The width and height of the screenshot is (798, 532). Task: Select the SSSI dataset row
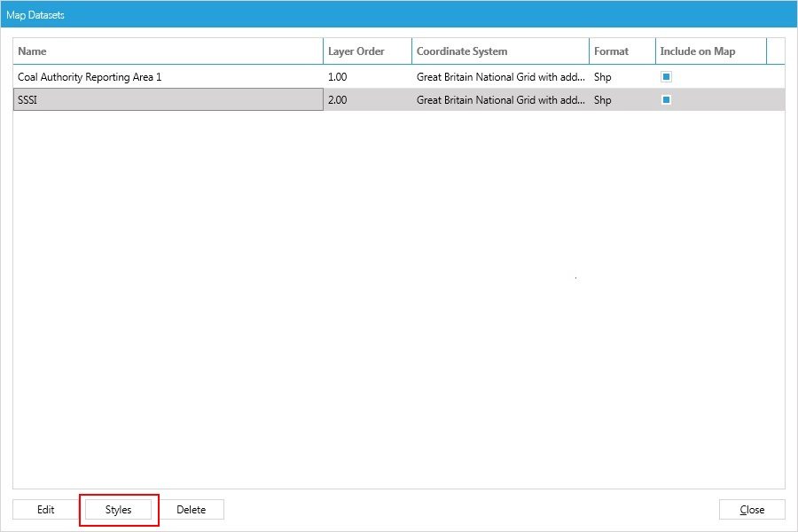click(133, 99)
